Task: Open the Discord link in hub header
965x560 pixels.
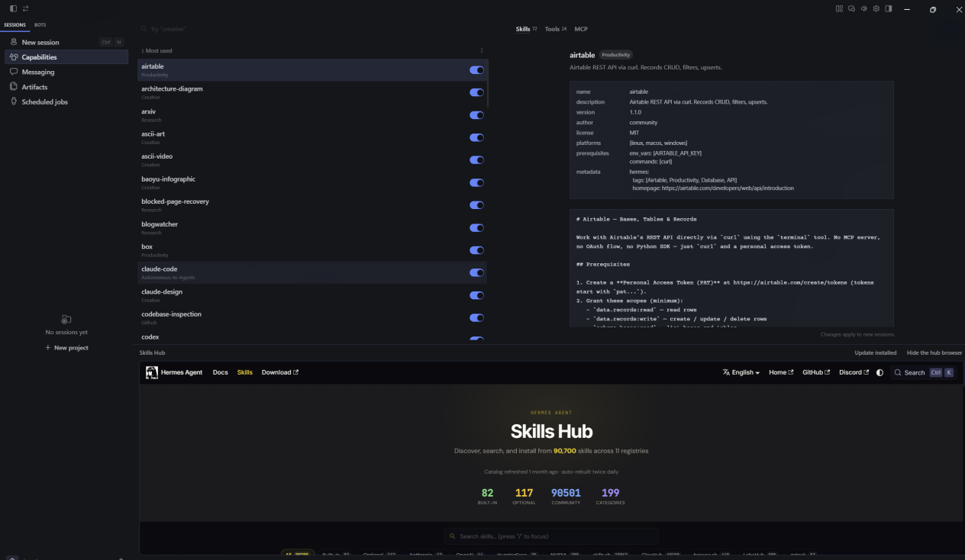Action: tap(854, 372)
